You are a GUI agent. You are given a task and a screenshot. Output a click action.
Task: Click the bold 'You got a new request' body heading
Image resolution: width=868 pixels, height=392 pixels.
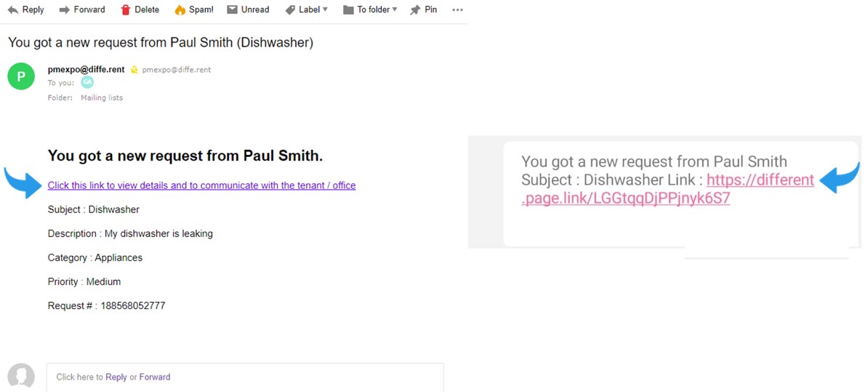pyautogui.click(x=185, y=156)
